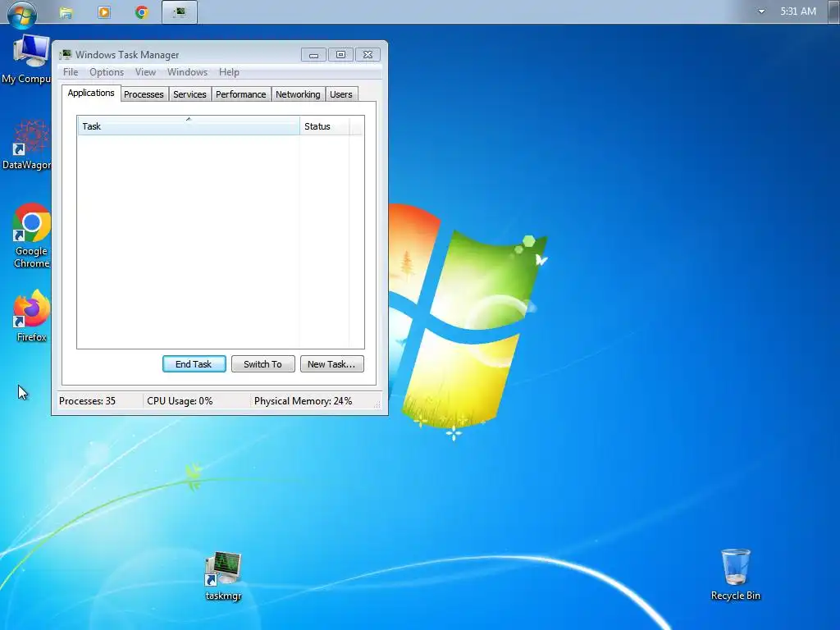Open Google Chrome pinned on taskbar
840x630 pixels.
141,12
